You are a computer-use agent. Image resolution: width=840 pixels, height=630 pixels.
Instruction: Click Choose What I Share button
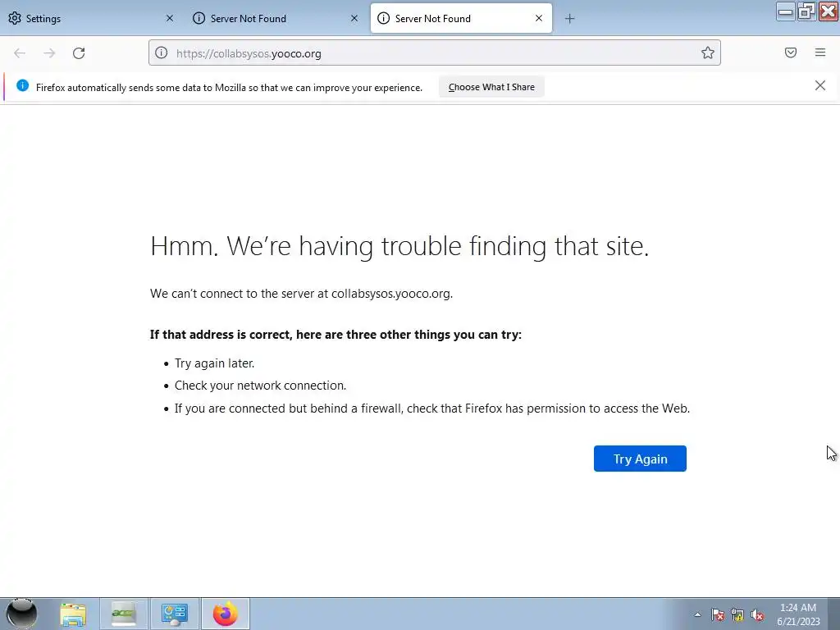491,87
